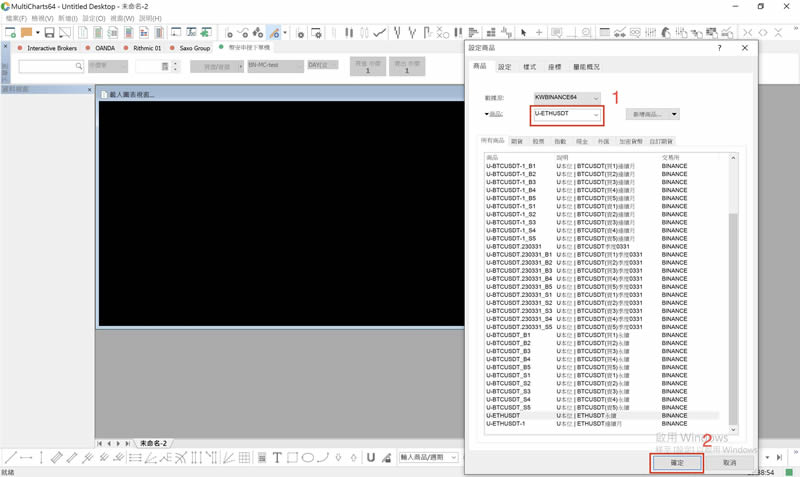Select the Text drawing tool
Viewport: 800px width, 477px height.
click(277, 458)
